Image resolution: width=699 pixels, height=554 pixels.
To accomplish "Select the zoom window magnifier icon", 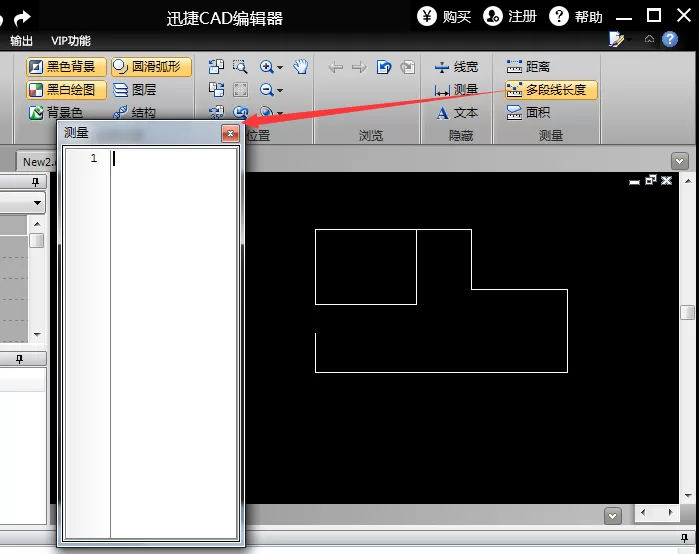I will 240,67.
